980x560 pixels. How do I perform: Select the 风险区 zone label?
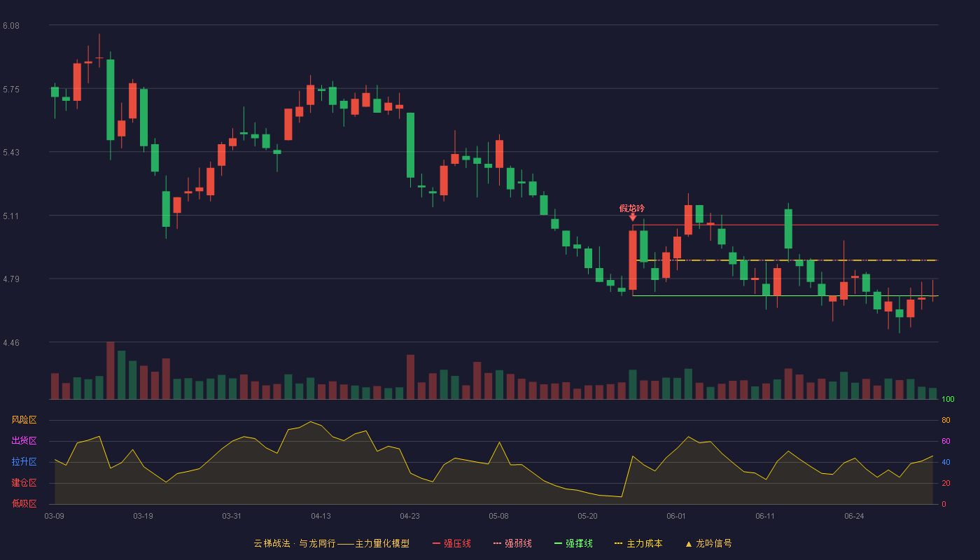click(x=24, y=420)
